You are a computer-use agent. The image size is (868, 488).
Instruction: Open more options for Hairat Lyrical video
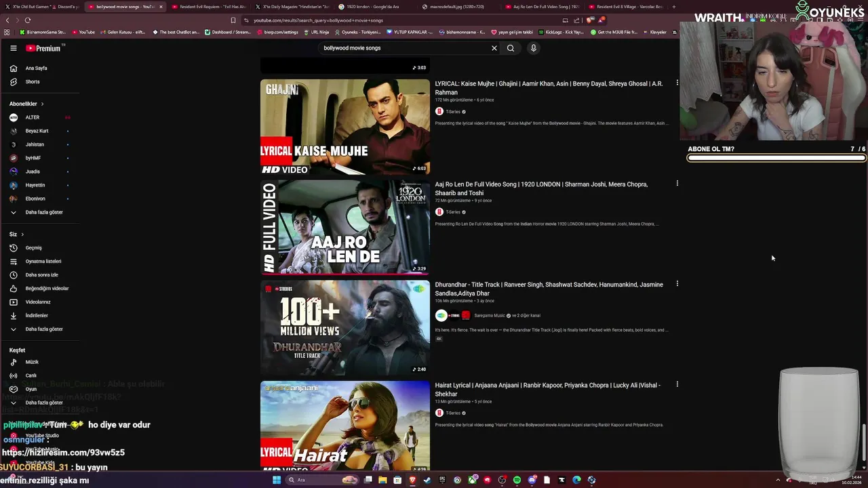677,384
